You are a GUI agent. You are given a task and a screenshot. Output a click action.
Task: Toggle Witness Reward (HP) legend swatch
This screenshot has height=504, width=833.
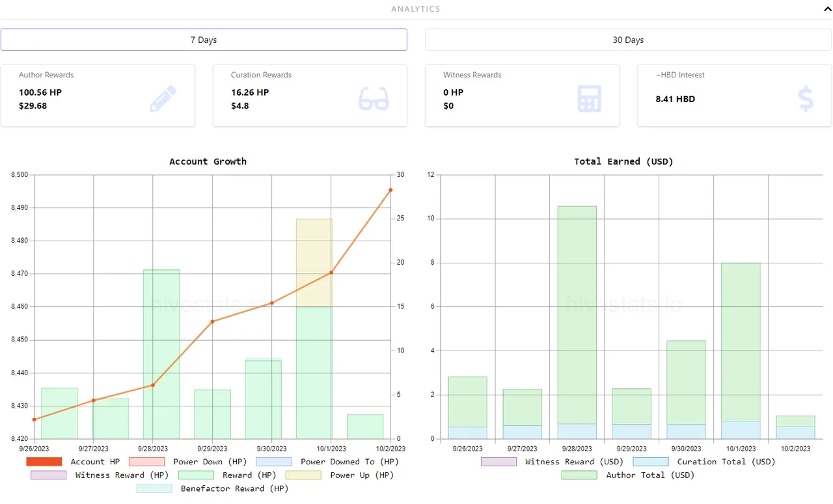point(48,475)
